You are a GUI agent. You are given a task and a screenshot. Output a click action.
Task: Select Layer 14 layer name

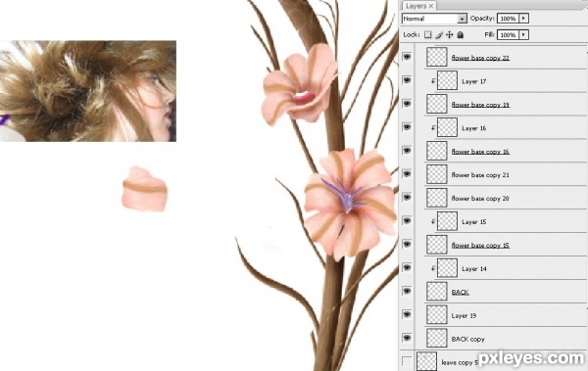pyautogui.click(x=474, y=268)
